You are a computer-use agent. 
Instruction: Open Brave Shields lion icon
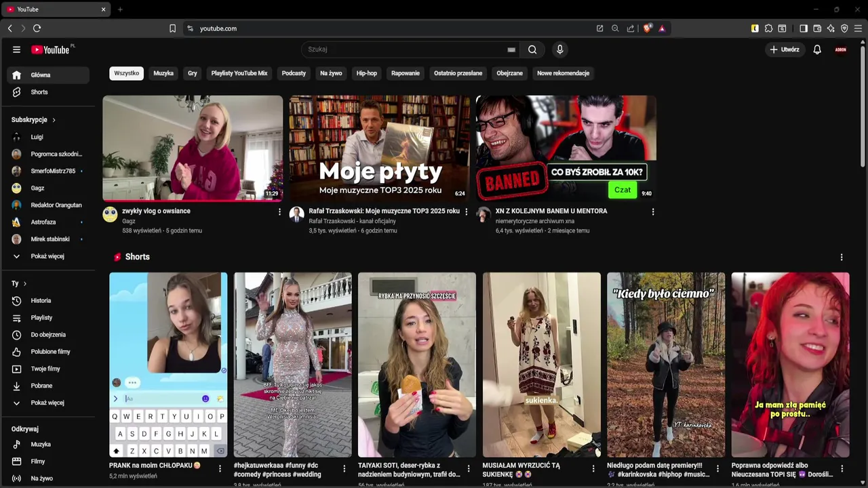pyautogui.click(x=648, y=28)
